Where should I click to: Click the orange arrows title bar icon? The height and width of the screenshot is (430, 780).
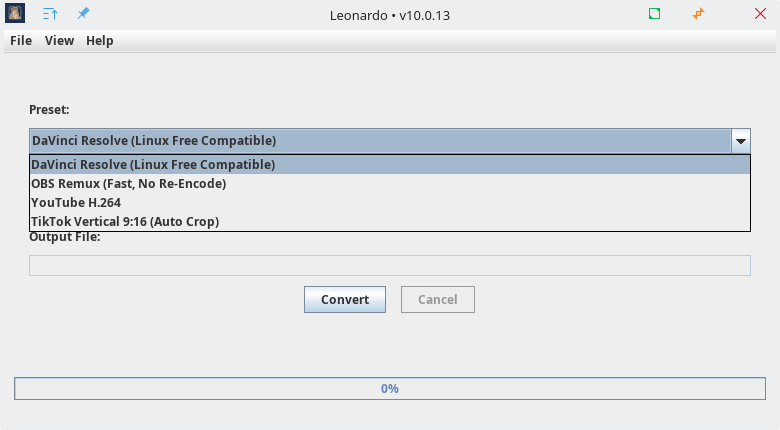[698, 15]
